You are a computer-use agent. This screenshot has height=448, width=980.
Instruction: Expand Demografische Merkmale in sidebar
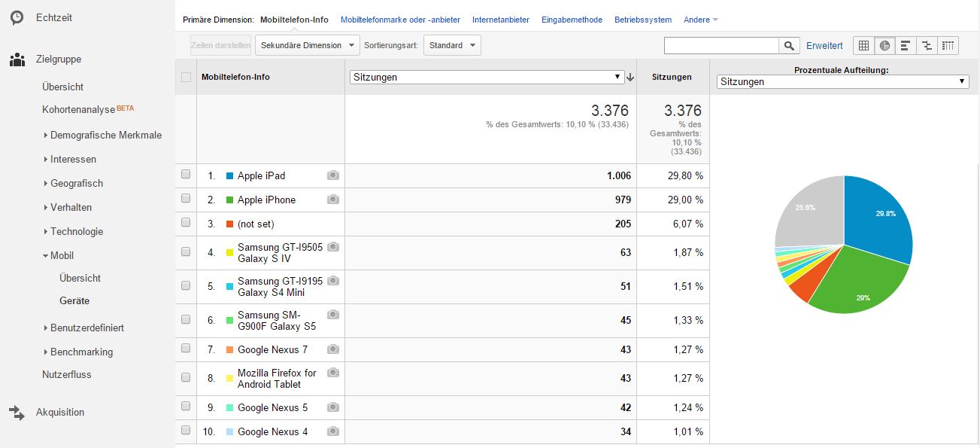102,135
